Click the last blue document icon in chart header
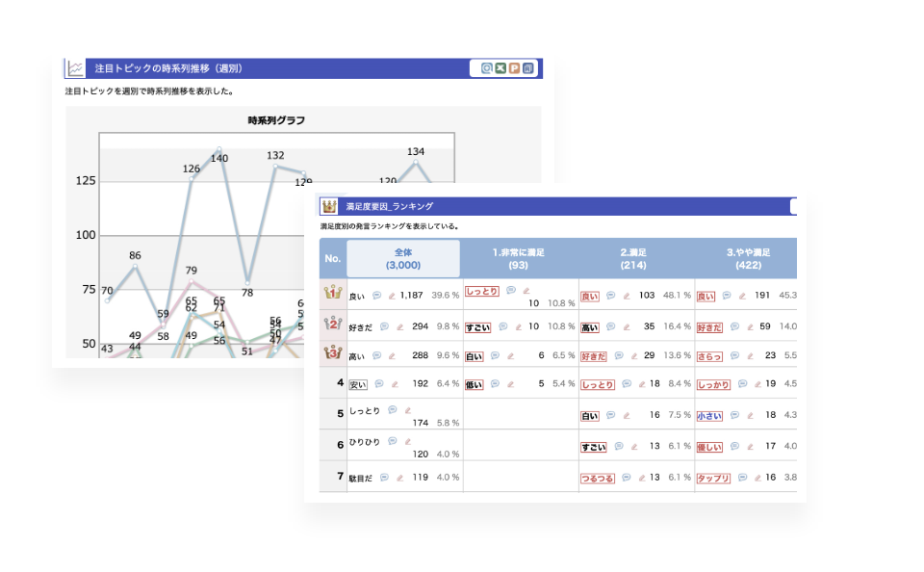 [x=528, y=68]
